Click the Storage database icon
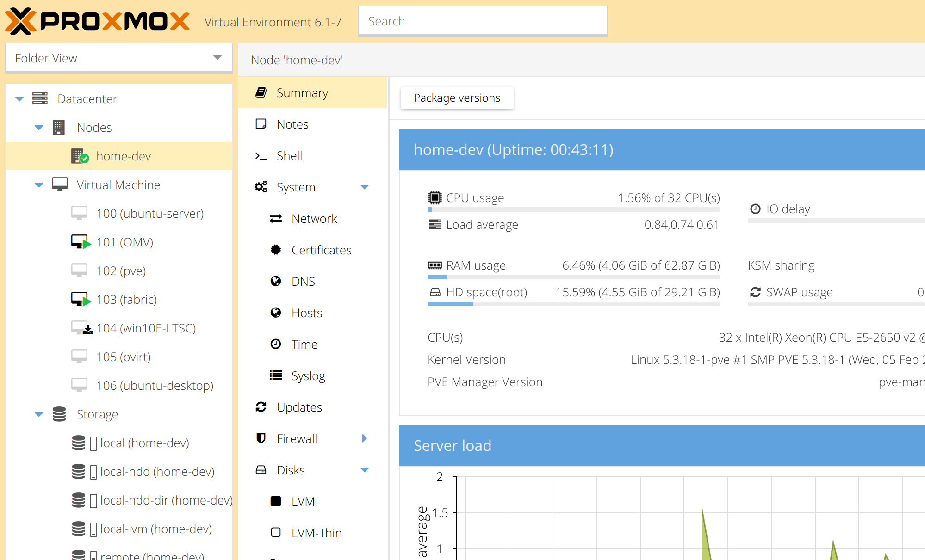Screen dimensions: 925x560 point(59,414)
